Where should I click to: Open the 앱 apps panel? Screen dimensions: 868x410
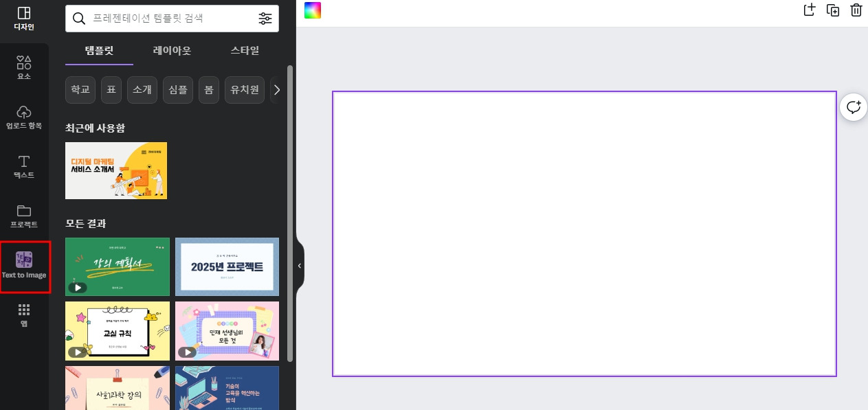click(x=23, y=316)
